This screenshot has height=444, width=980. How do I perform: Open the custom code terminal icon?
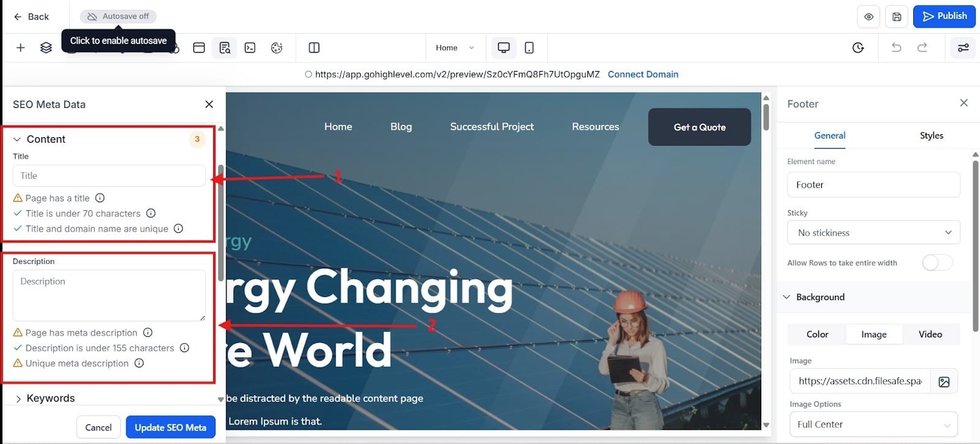[x=250, y=48]
